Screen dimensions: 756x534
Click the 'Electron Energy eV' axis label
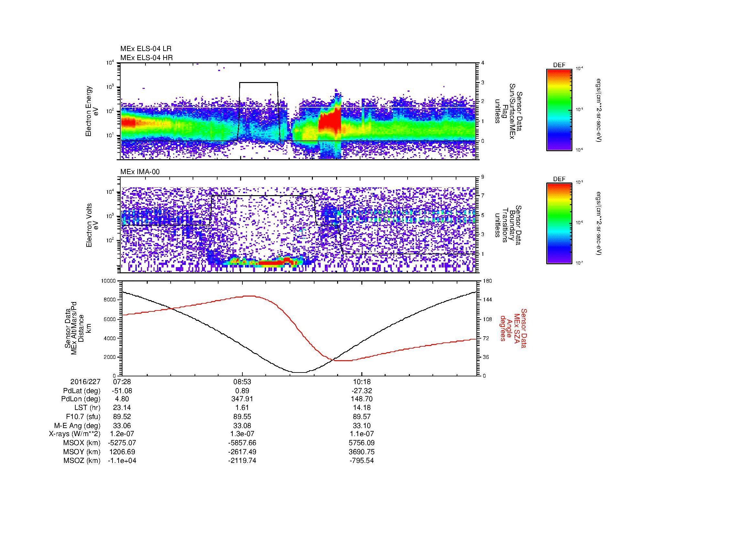coord(92,111)
